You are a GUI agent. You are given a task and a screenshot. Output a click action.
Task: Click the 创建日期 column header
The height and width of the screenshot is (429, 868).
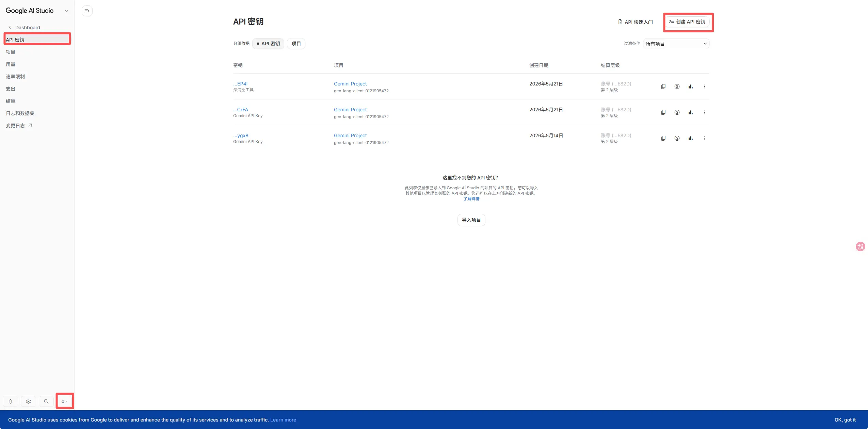539,65
